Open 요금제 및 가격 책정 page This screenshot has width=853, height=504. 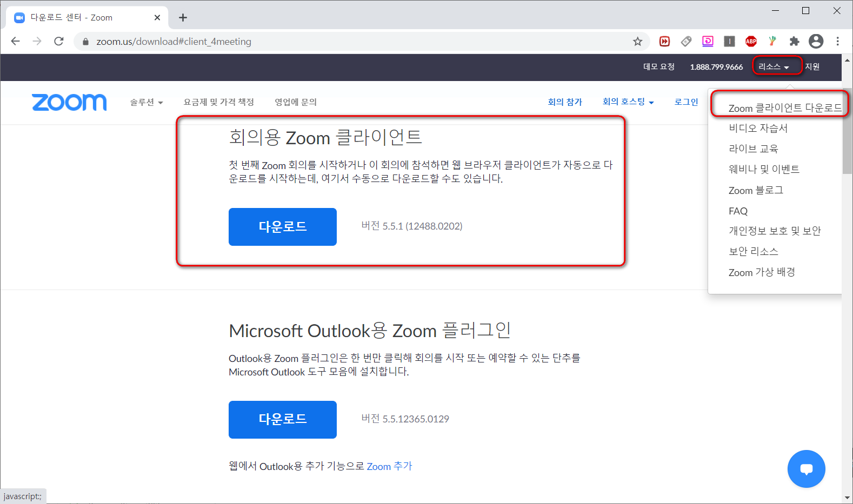coord(219,102)
